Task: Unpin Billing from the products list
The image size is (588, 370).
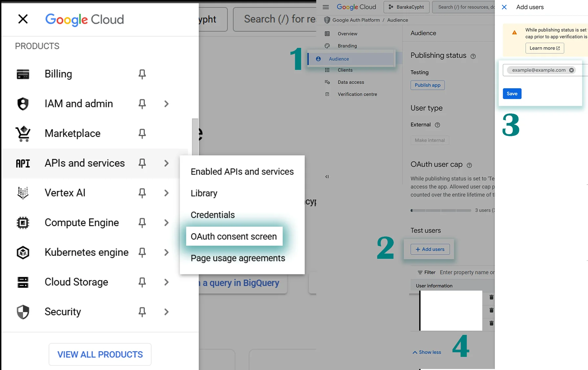Action: [142, 74]
